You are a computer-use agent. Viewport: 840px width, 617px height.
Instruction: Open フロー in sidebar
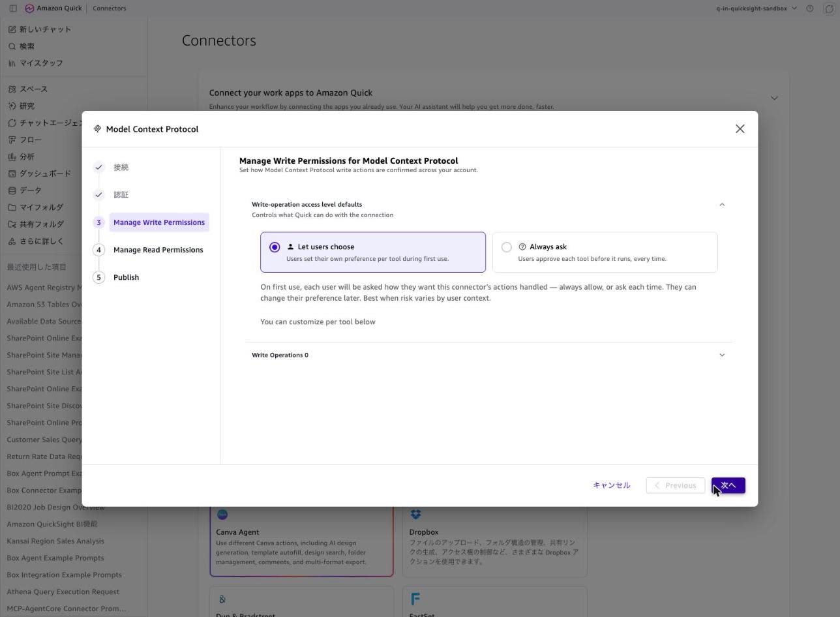(25, 140)
